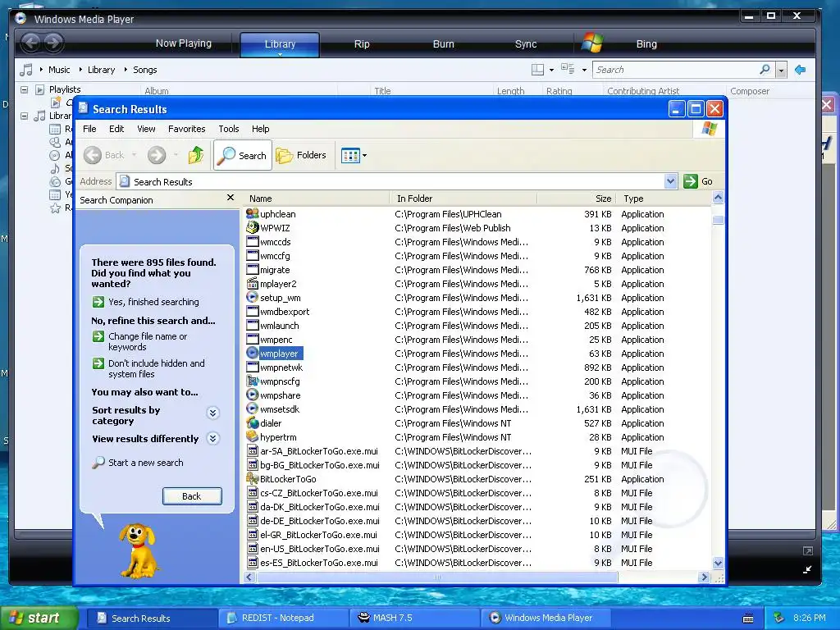Screen dimensions: 840x630
Task: Click the horizontal scrollbar in results list
Action: 437,577
